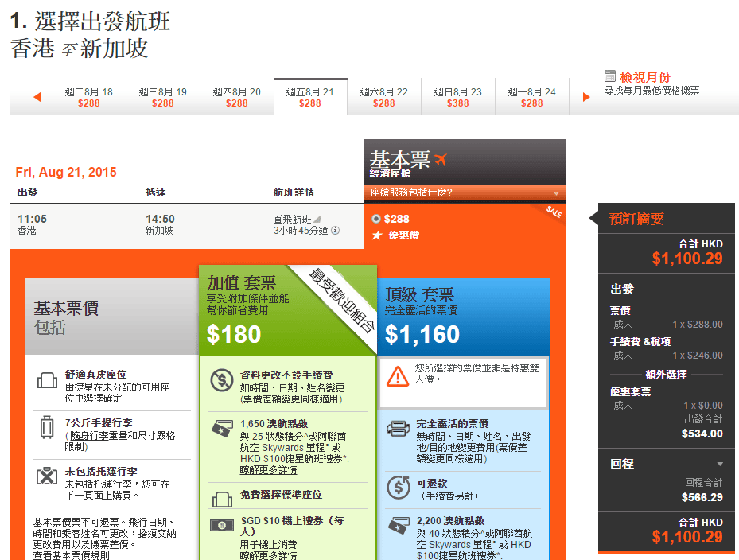Image resolution: width=739 pixels, height=560 pixels.
Task: Click the calendar icon beside 檢視月份
Action: [610, 76]
